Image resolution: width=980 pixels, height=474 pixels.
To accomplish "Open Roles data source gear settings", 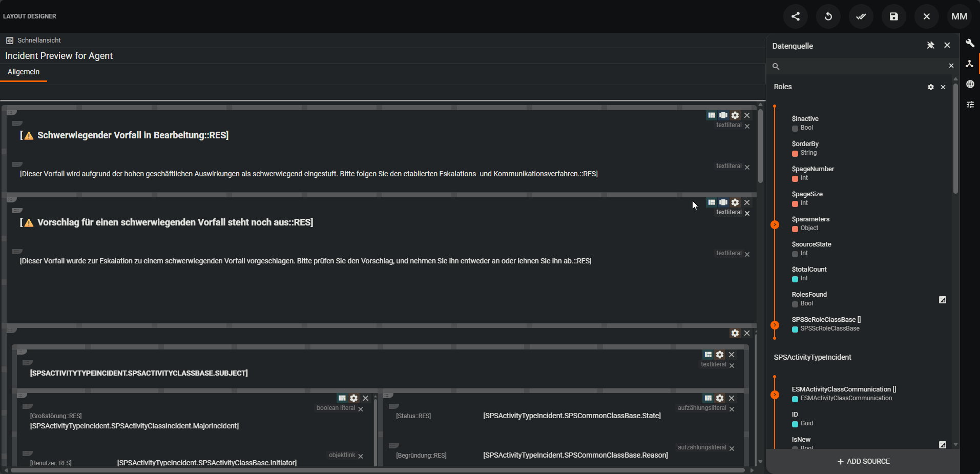I will click(x=930, y=87).
